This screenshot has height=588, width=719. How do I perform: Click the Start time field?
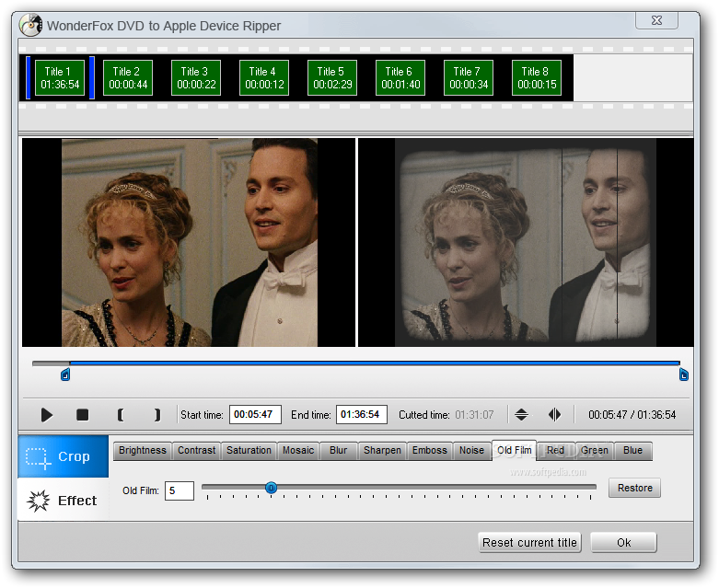[255, 415]
